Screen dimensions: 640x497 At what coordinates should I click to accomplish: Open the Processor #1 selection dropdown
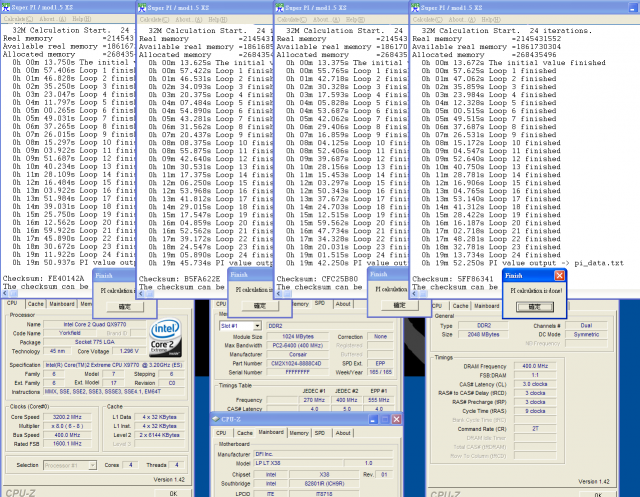pyautogui.click(x=93, y=465)
